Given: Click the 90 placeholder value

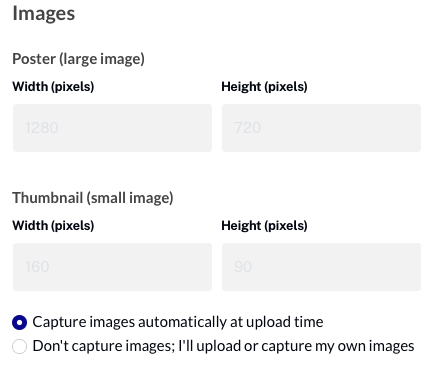Looking at the screenshot, I should click(243, 267).
